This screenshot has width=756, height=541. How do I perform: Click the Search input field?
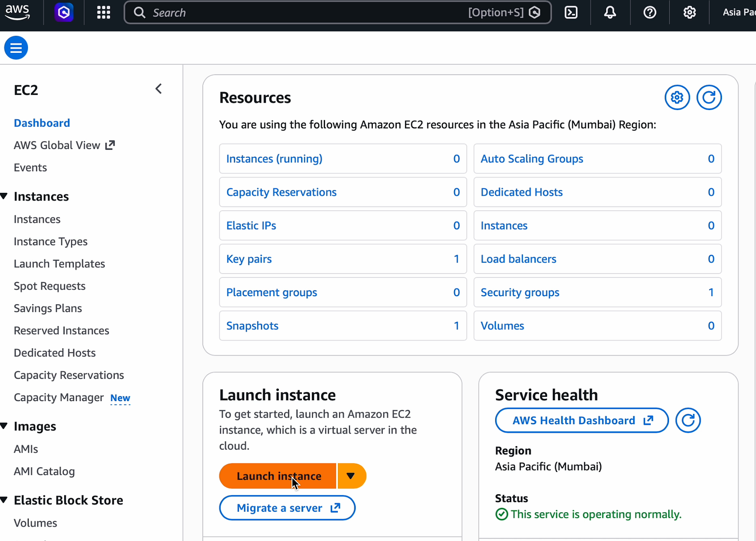point(337,13)
